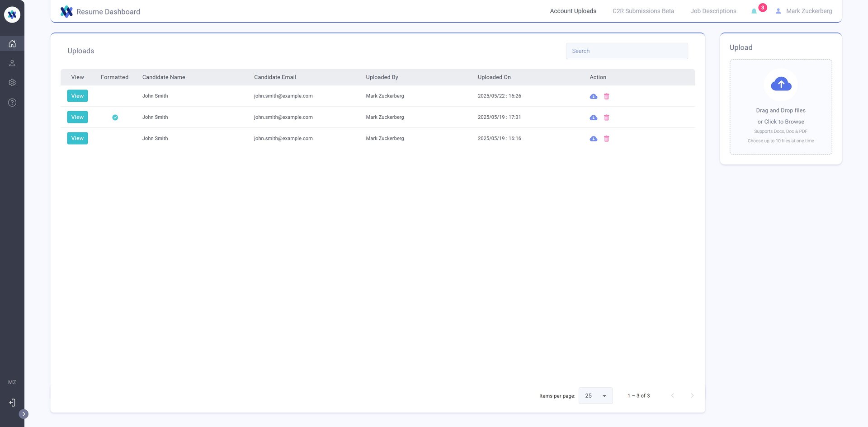Open the help question mark icon
868x427 pixels.
click(x=12, y=103)
